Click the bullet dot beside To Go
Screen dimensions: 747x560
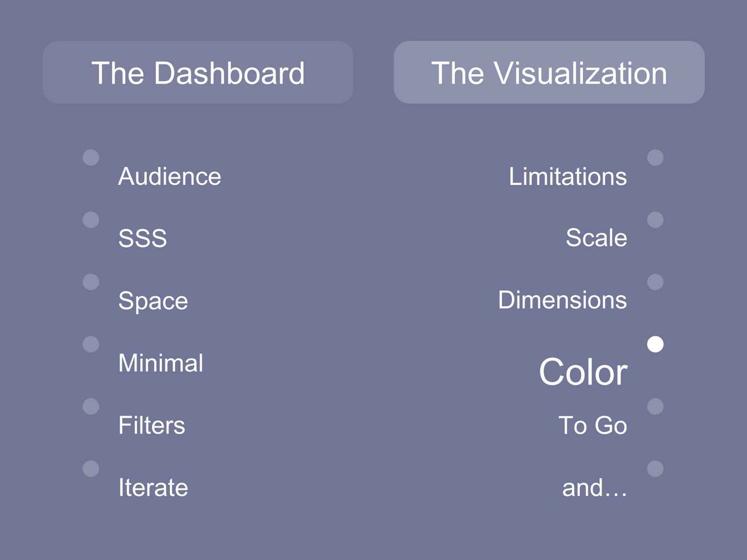coord(655,406)
